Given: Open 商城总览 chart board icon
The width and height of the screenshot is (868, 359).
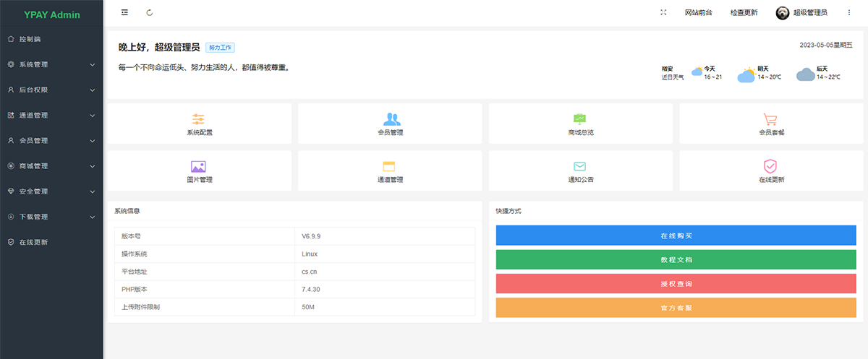Looking at the screenshot, I should [x=580, y=119].
